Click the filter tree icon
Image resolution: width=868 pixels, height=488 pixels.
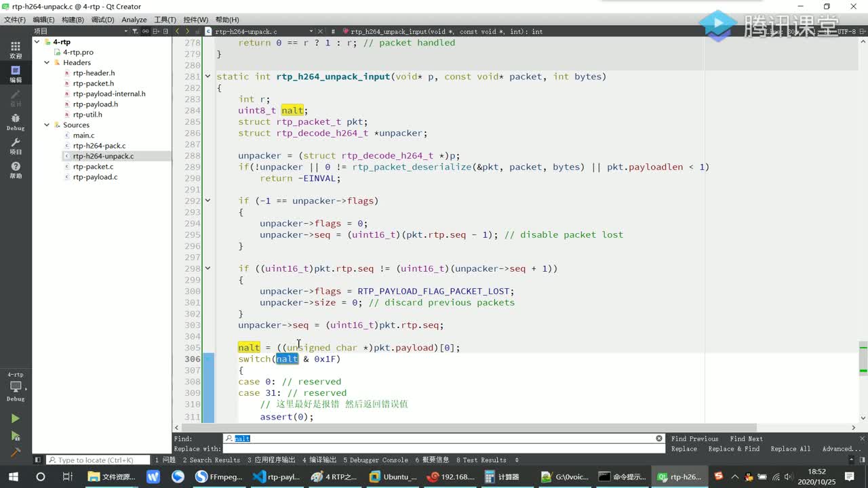click(136, 31)
